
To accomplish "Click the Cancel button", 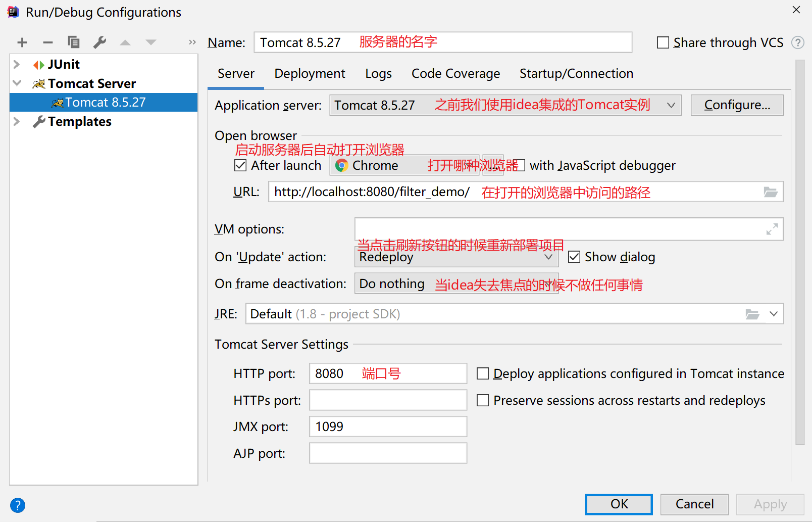I will (x=694, y=504).
